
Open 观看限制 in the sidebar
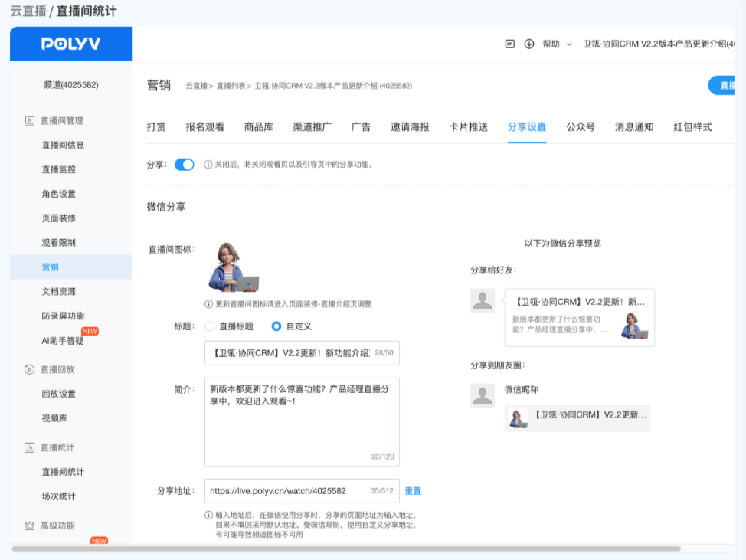(58, 243)
